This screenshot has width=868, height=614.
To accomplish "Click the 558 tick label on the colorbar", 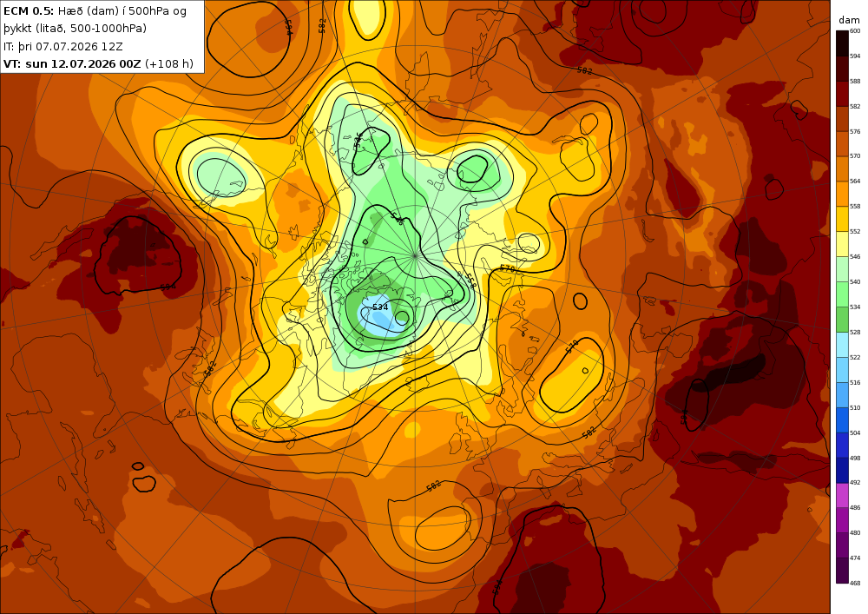I will (855, 207).
